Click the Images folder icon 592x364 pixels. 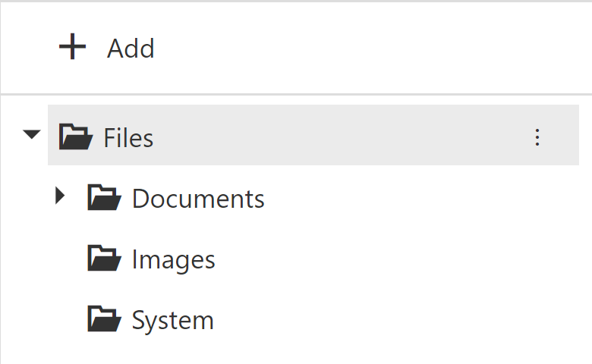click(x=104, y=258)
